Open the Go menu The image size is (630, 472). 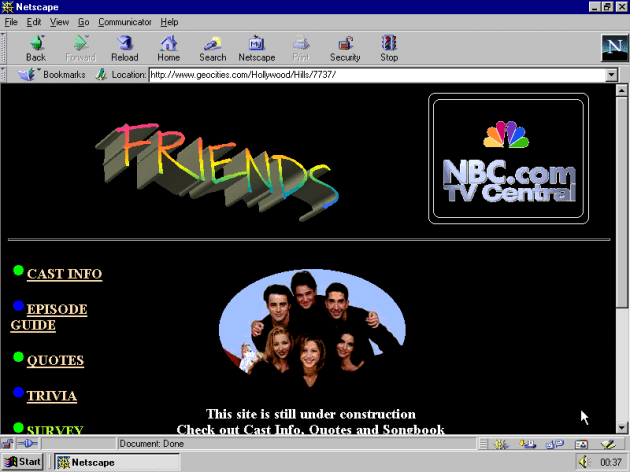click(84, 22)
